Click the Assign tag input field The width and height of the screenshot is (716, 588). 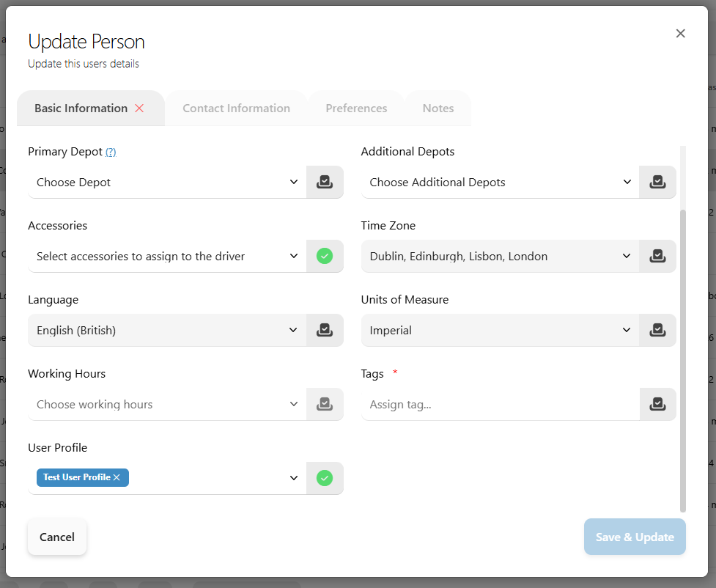click(500, 404)
